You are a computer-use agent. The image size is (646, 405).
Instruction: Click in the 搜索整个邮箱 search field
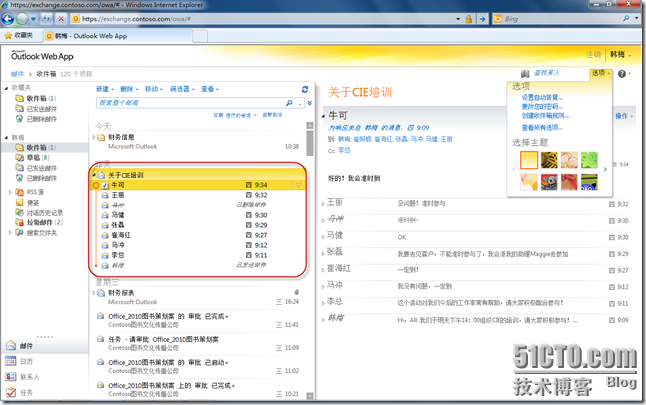point(191,103)
